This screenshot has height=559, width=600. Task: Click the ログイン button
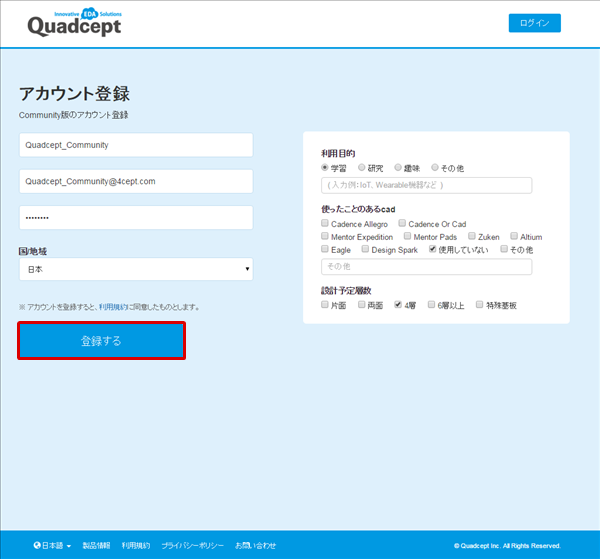[x=535, y=23]
